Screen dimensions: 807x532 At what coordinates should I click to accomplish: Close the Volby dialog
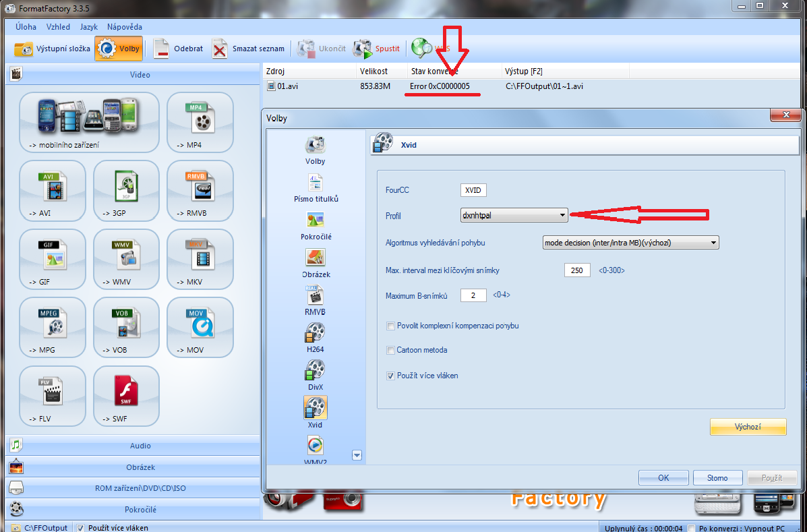[x=785, y=115]
